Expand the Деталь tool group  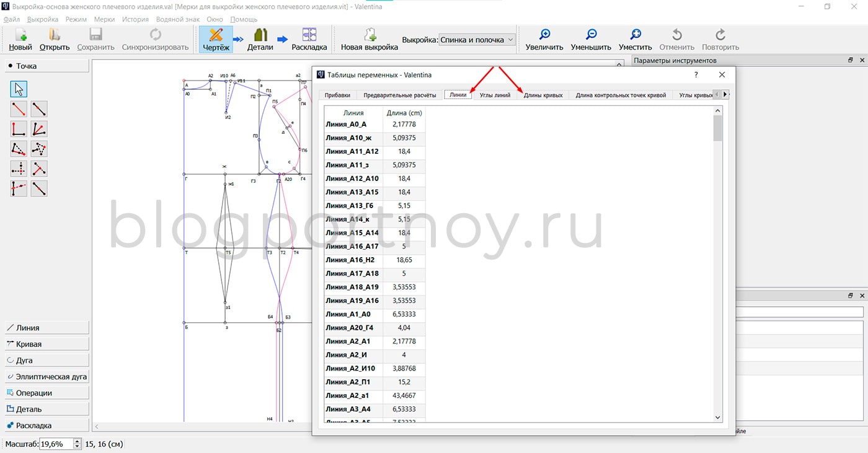47,409
